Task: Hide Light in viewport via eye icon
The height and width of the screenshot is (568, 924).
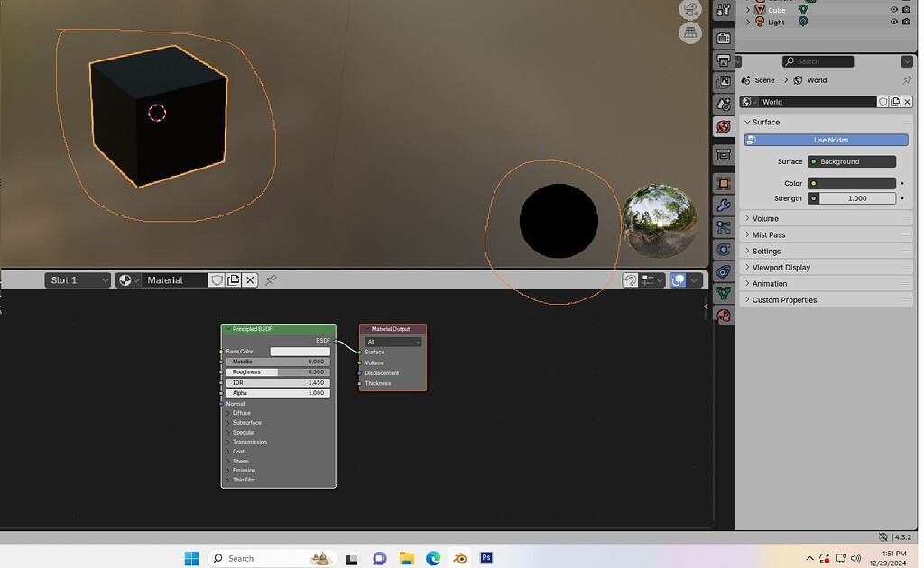Action: click(894, 22)
